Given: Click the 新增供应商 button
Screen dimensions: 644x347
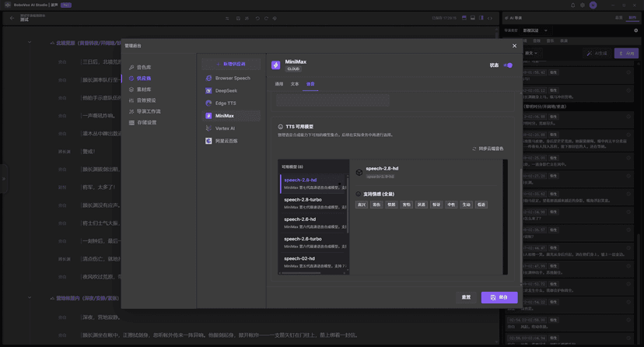Looking at the screenshot, I should (x=231, y=64).
